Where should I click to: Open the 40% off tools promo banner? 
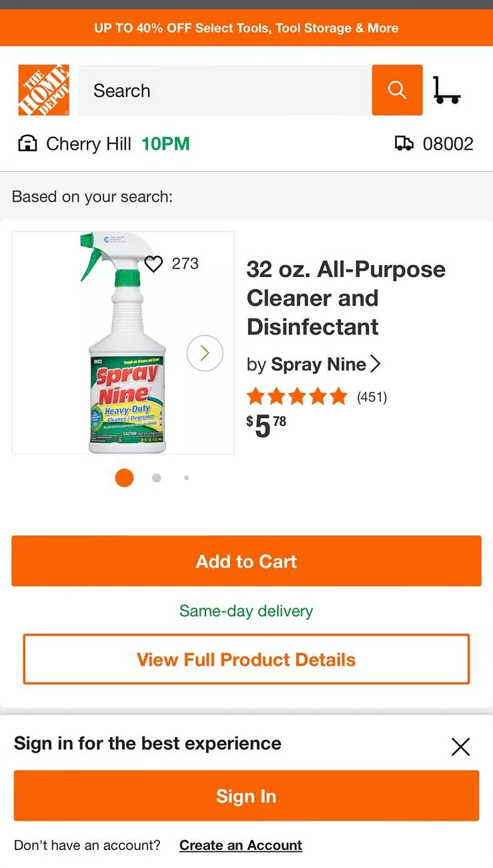246,28
